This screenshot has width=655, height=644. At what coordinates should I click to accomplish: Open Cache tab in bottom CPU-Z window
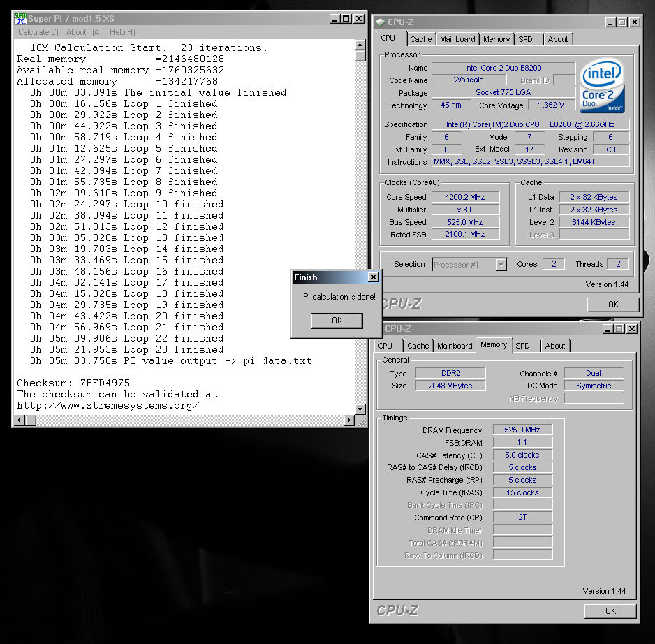coord(418,346)
